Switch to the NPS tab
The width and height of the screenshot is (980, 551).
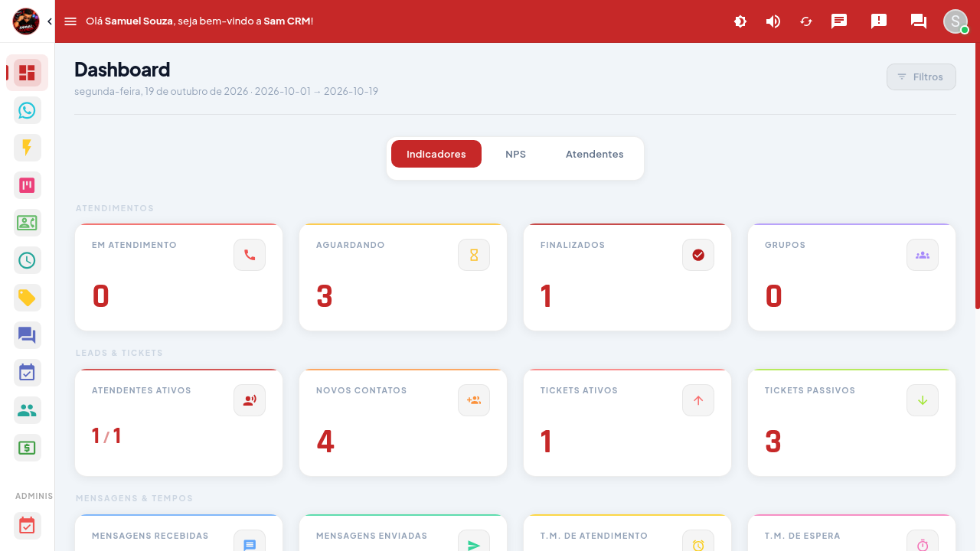(516, 154)
